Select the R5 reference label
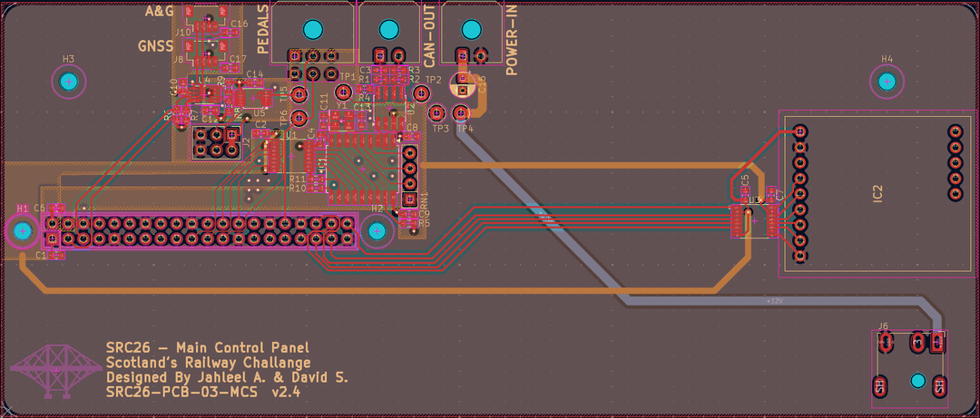This screenshot has width=980, height=418. click(425, 222)
